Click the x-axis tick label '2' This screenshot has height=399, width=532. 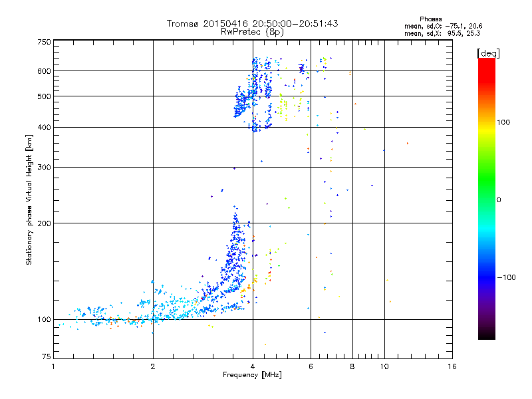pyautogui.click(x=153, y=366)
